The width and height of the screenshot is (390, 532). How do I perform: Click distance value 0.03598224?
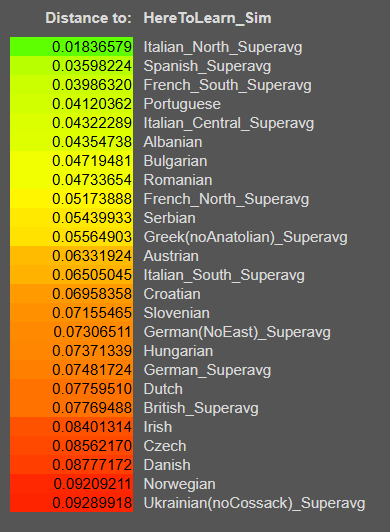pos(92,66)
